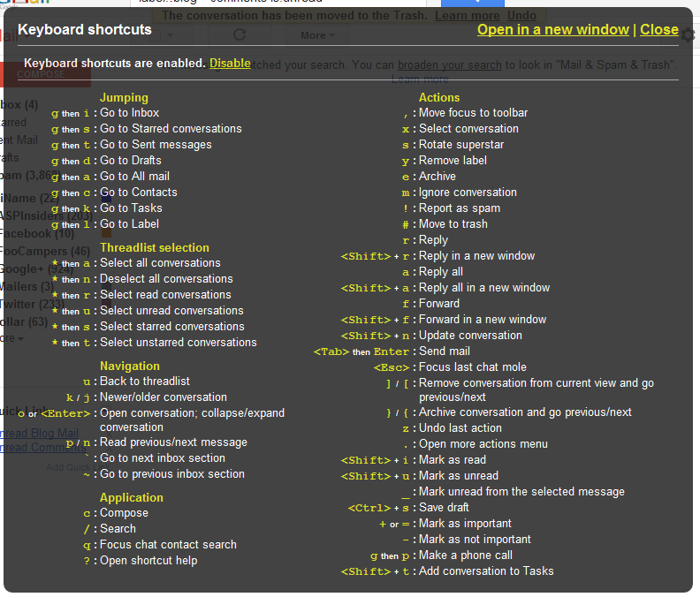700x597 pixels.
Task: Click 'Mark as not important' entry
Action: (x=475, y=540)
